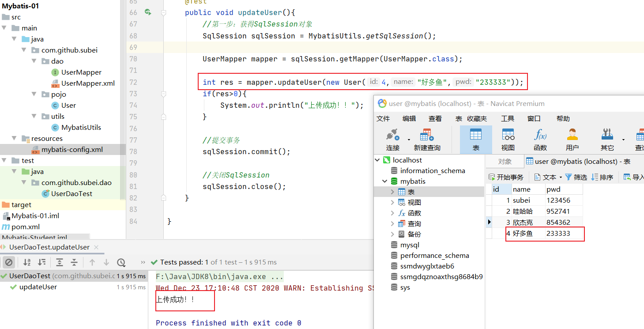Click the run test gutter icon at line 66

tap(148, 12)
